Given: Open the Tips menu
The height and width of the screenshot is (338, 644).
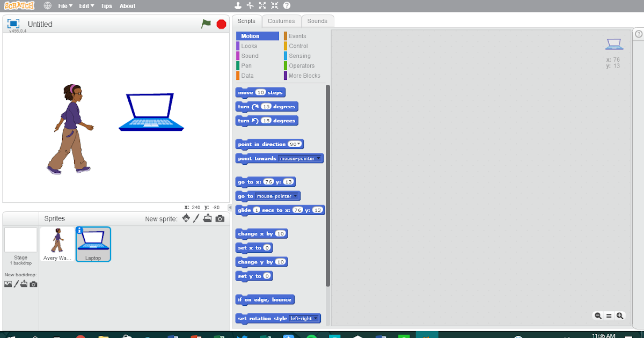Looking at the screenshot, I should (106, 6).
